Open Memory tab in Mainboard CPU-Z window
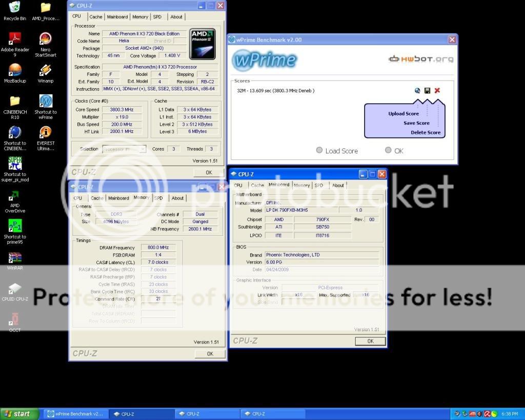The height and width of the screenshot is (420, 525). click(301, 185)
